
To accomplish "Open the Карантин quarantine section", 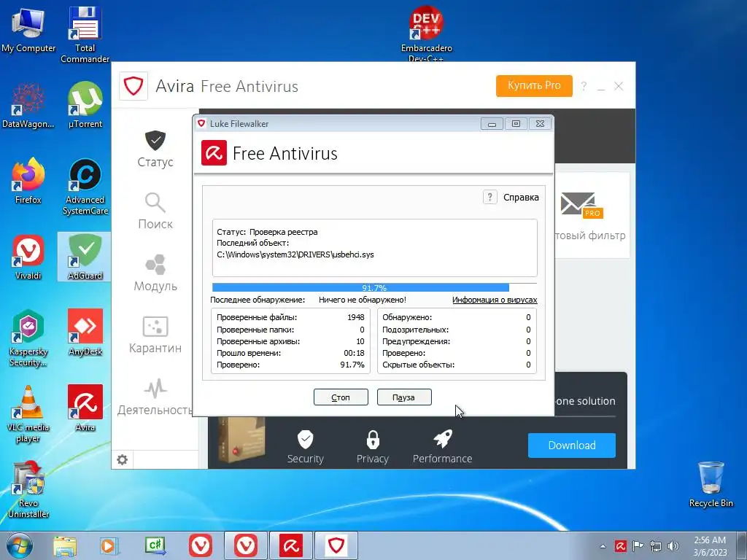I will pyautogui.click(x=155, y=335).
